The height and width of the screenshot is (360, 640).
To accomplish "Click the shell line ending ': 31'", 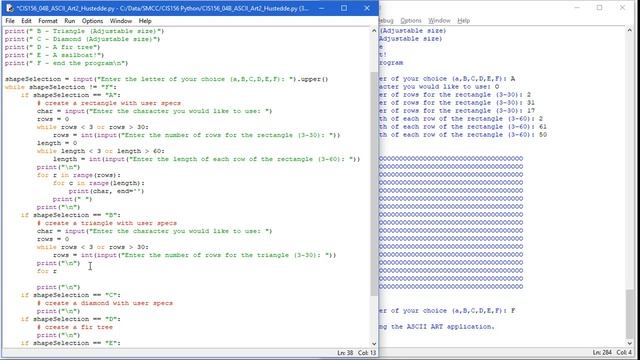I will [457, 103].
